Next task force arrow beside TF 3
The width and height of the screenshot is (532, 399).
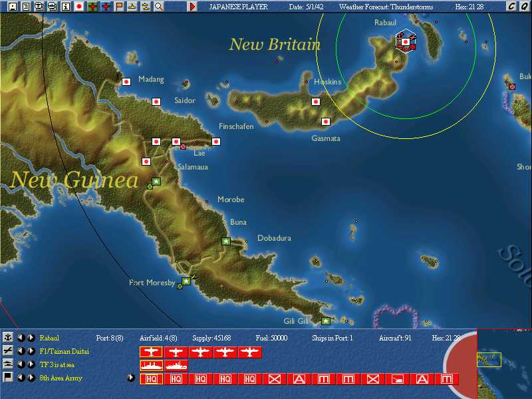31,364
